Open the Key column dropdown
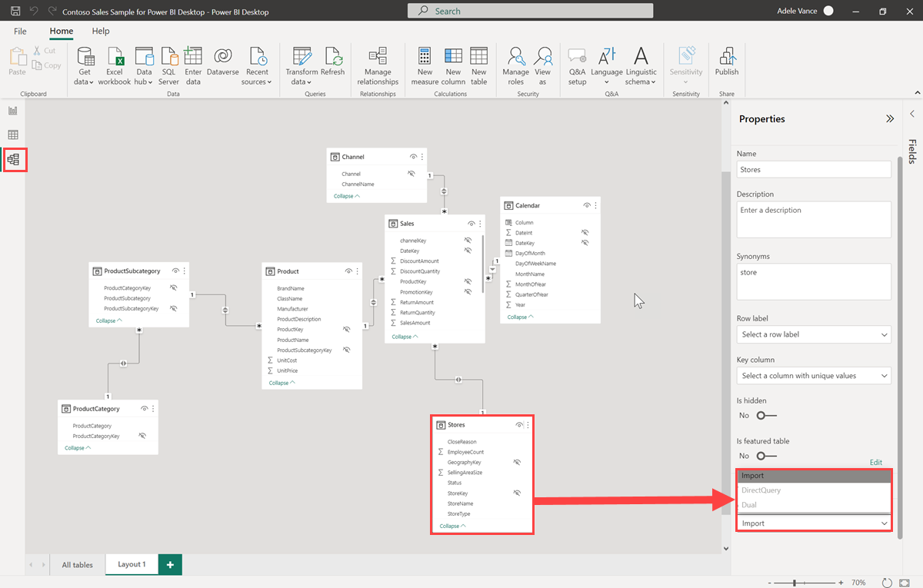This screenshot has width=923, height=588. tap(814, 376)
